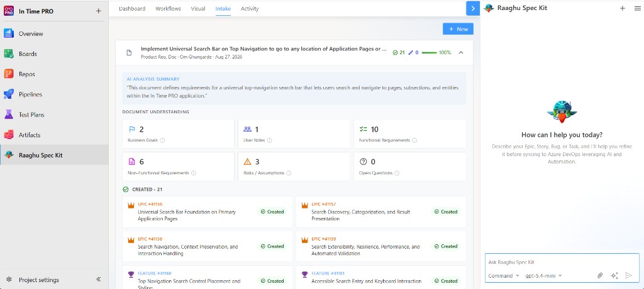Open EPIC #41159 Search Extensibility card

click(381, 246)
